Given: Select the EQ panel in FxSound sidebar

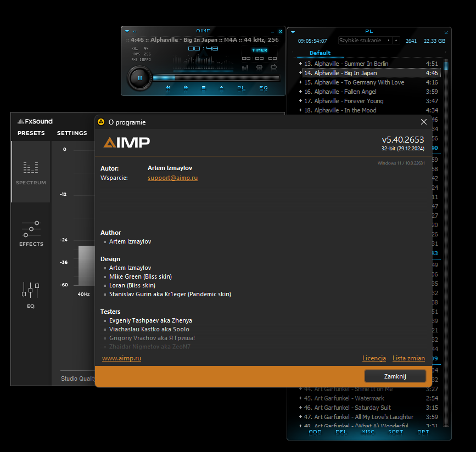Looking at the screenshot, I should [30, 295].
